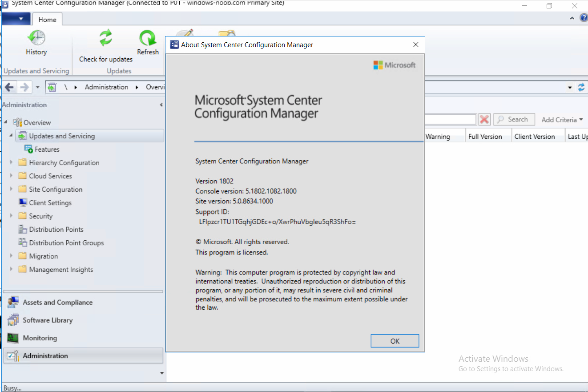Expand the Cloud Services node

coord(11,176)
